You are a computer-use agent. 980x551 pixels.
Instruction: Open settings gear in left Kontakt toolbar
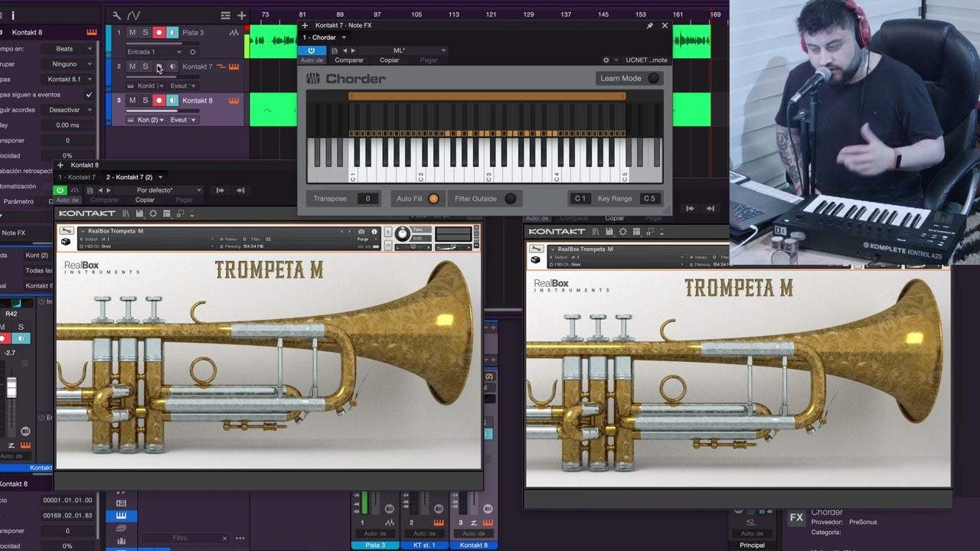(x=153, y=214)
